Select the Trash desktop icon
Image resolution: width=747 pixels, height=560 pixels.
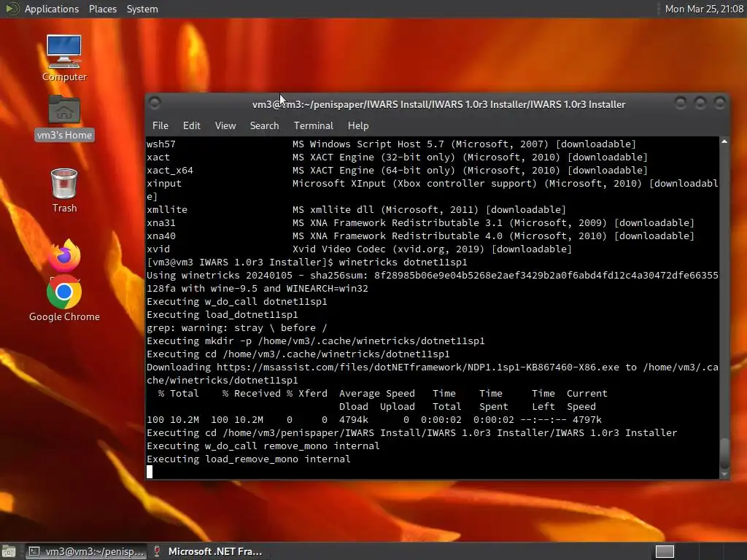pyautogui.click(x=64, y=190)
